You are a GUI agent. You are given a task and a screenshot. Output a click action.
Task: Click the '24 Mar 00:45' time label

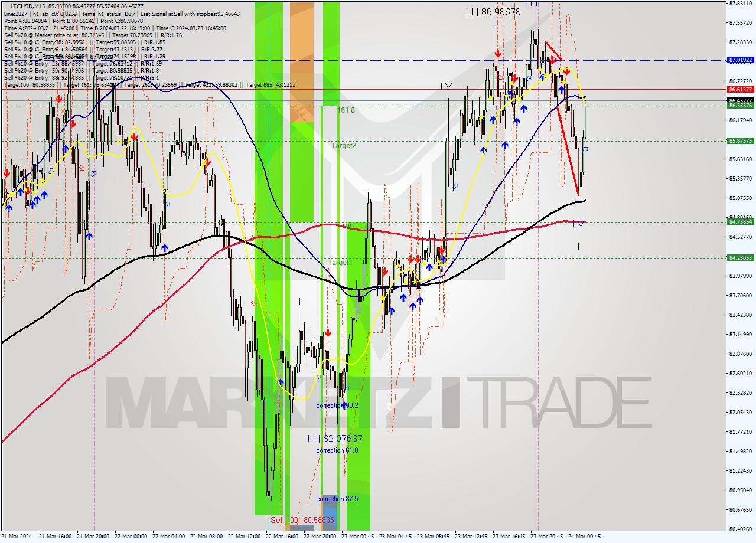pos(585,537)
